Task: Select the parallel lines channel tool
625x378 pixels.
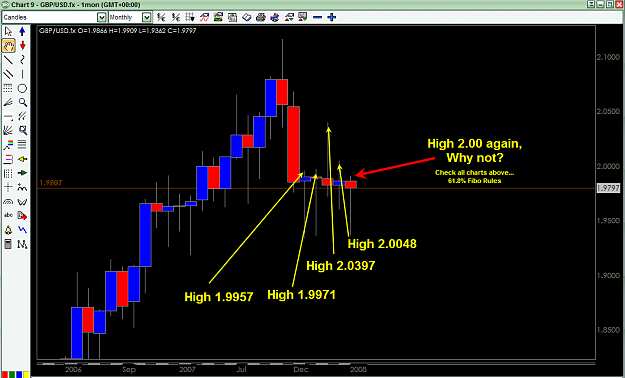Action: pyautogui.click(x=8, y=74)
